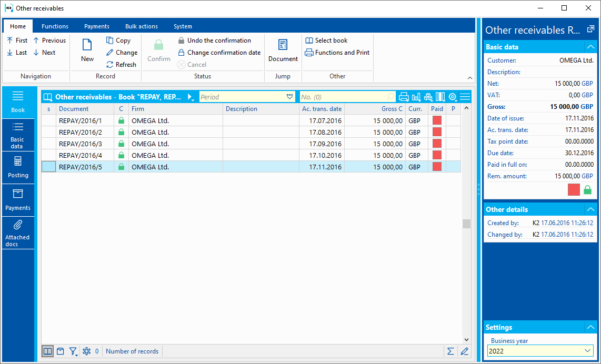Screen dimensions: 601x364
Task: Open the Bulk actions ribbon tab
Action: tap(141, 26)
